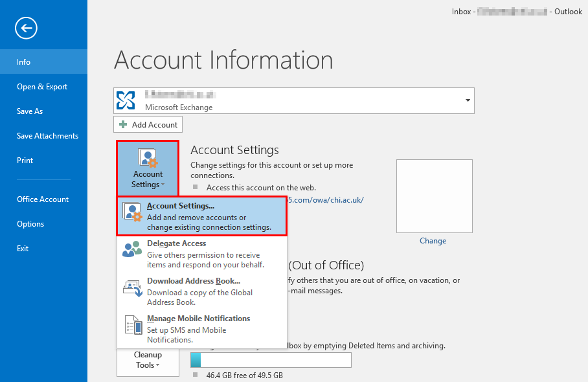Screen dimensions: 588x382
Task: Click the empty account photo placeholder
Action: tap(435, 196)
